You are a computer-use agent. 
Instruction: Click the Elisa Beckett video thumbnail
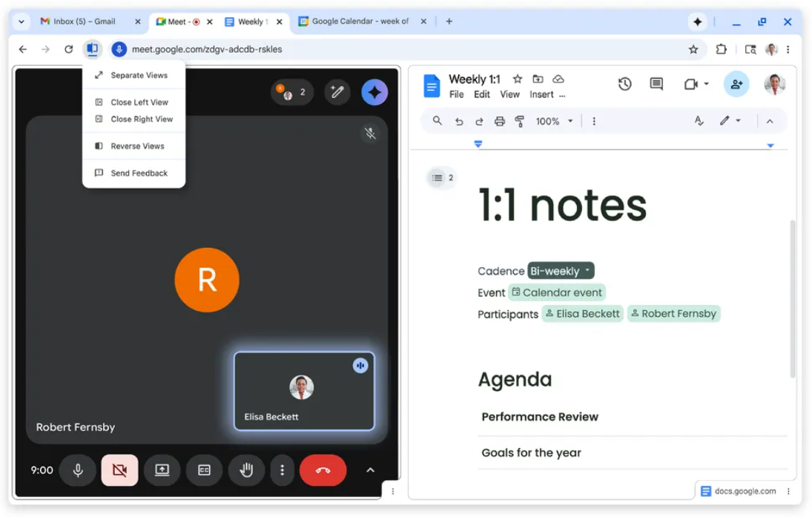[304, 391]
